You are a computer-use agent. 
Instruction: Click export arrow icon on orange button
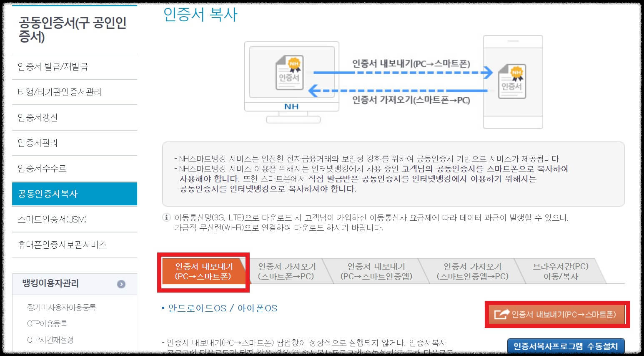(502, 314)
